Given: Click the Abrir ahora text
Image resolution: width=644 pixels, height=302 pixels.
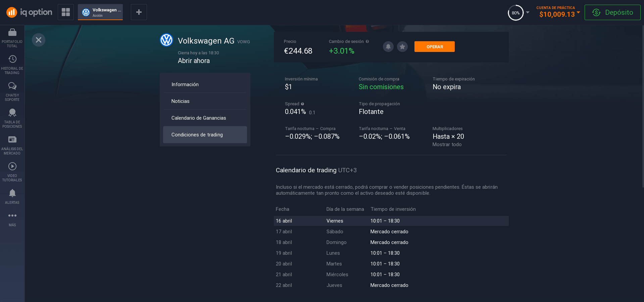Looking at the screenshot, I should (x=194, y=61).
